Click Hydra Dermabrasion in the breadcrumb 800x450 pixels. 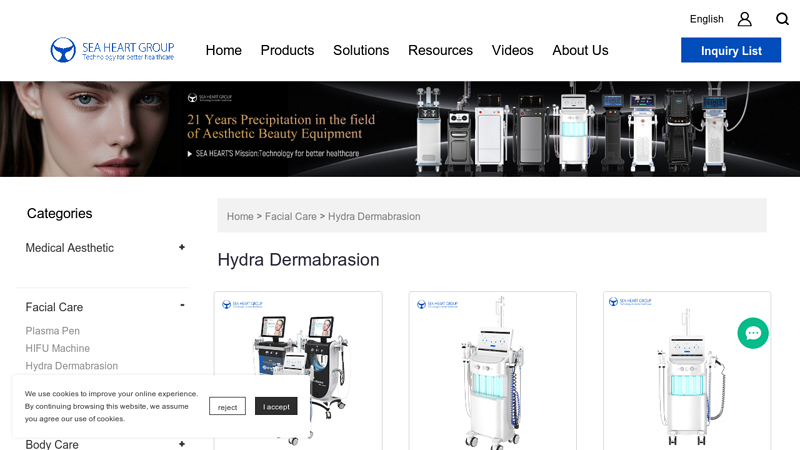coord(374,216)
